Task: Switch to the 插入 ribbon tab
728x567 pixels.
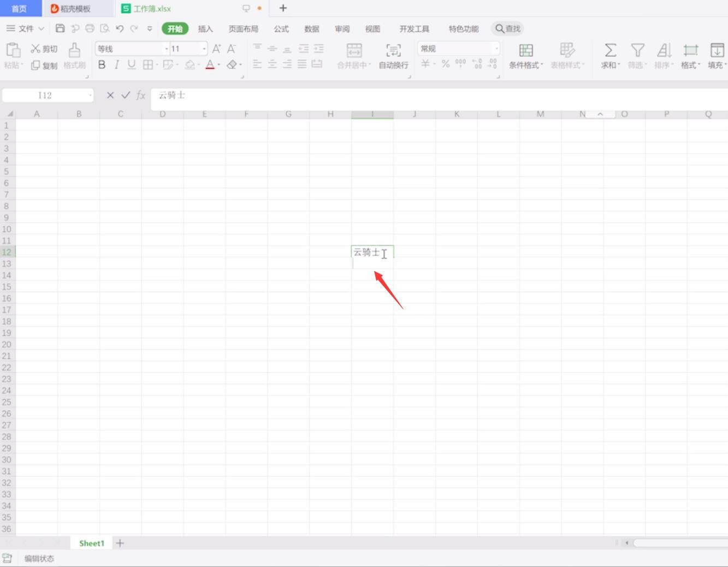Action: click(x=205, y=29)
